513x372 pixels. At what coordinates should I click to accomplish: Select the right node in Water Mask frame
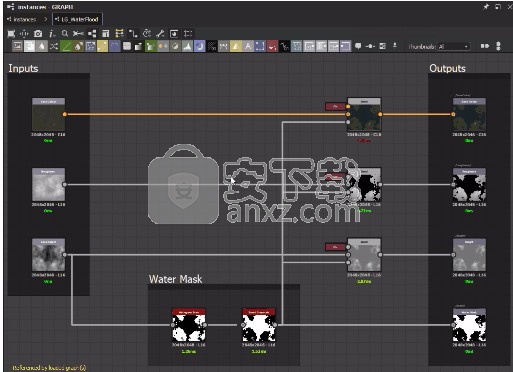click(x=259, y=325)
